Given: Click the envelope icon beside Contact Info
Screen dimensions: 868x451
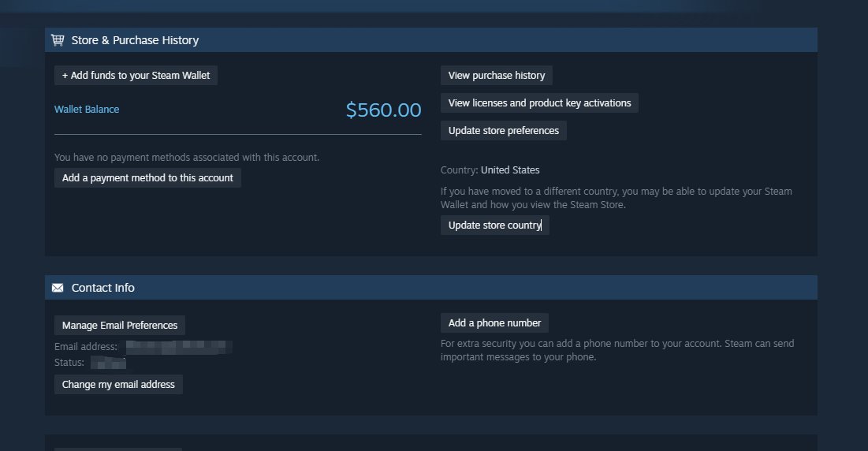Looking at the screenshot, I should (x=58, y=288).
